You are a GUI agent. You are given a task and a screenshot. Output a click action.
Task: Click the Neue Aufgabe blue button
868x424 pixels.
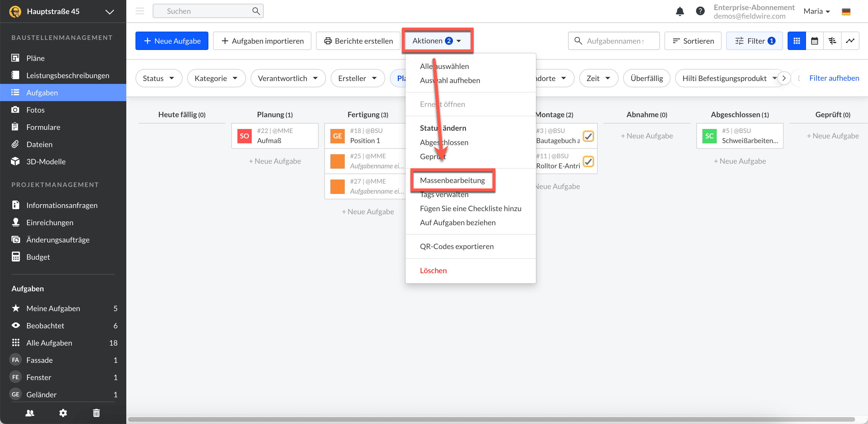click(x=172, y=41)
